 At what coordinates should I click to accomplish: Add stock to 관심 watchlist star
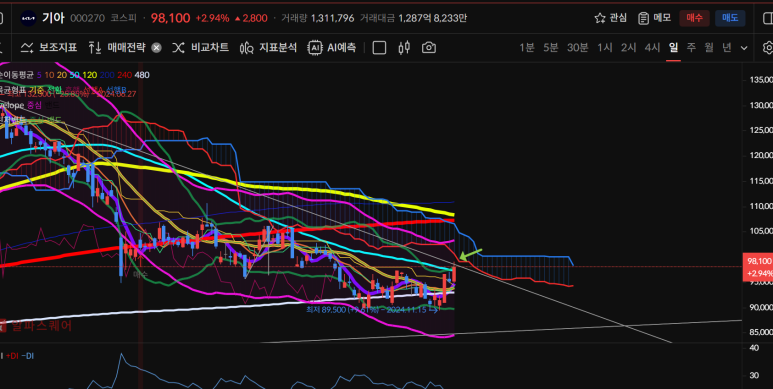610,18
